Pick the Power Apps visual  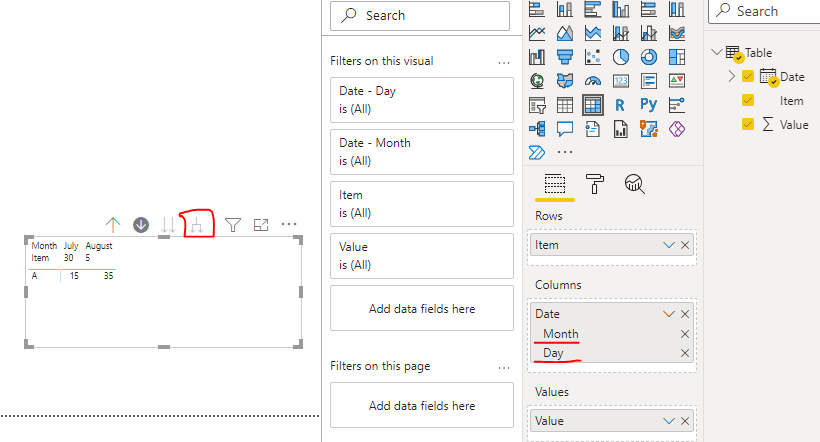[677, 129]
